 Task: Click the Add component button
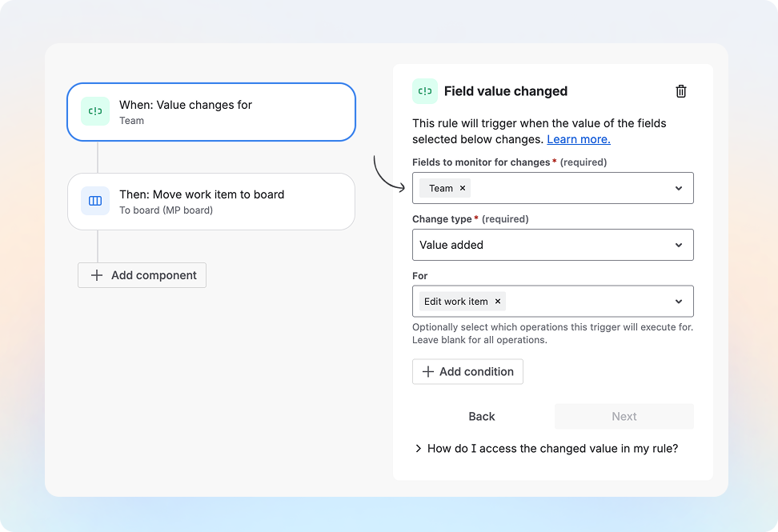tap(142, 275)
